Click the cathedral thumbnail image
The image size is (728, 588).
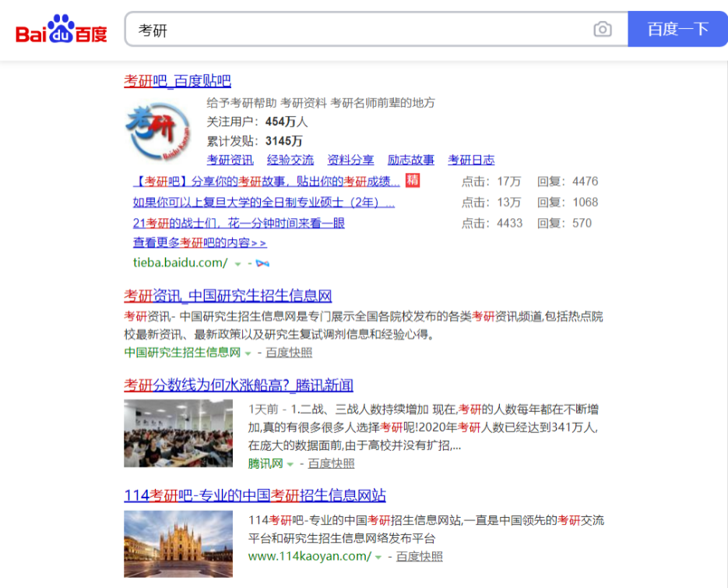point(178,544)
